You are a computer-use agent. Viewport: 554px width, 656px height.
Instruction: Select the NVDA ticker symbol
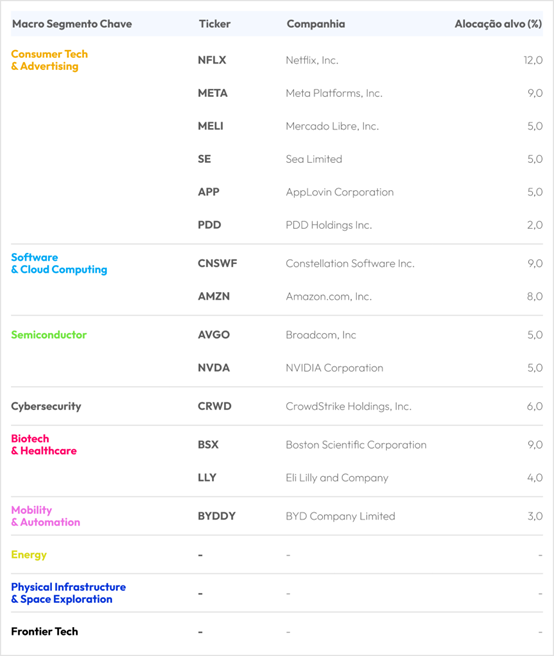pyautogui.click(x=214, y=368)
